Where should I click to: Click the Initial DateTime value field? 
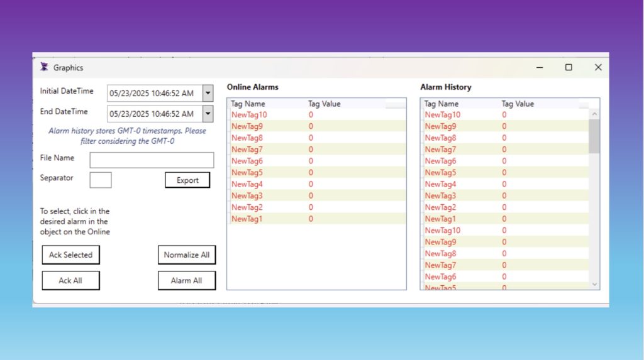pos(155,93)
